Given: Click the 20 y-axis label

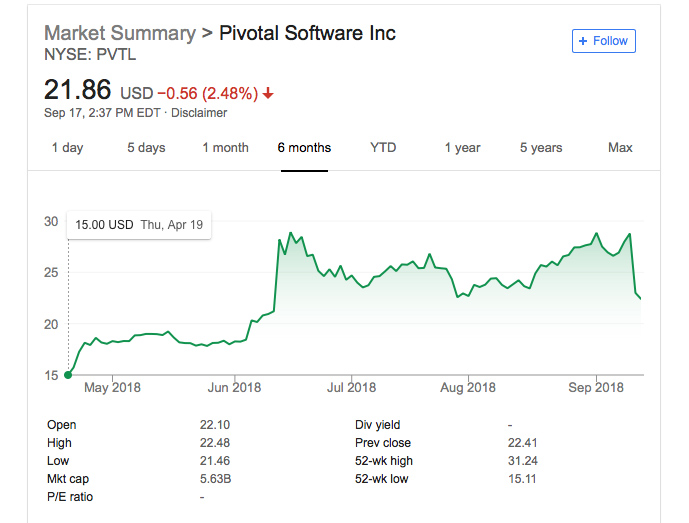Looking at the screenshot, I should (x=51, y=324).
